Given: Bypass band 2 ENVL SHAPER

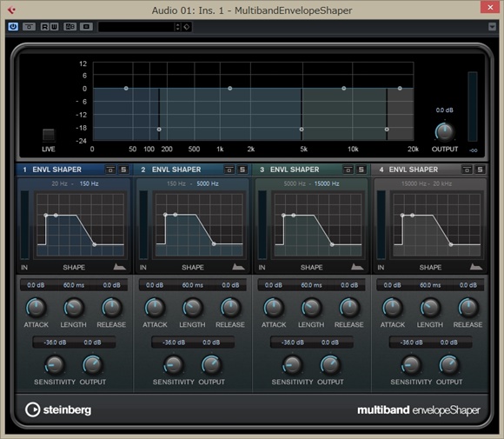Looking at the screenshot, I should (229, 170).
